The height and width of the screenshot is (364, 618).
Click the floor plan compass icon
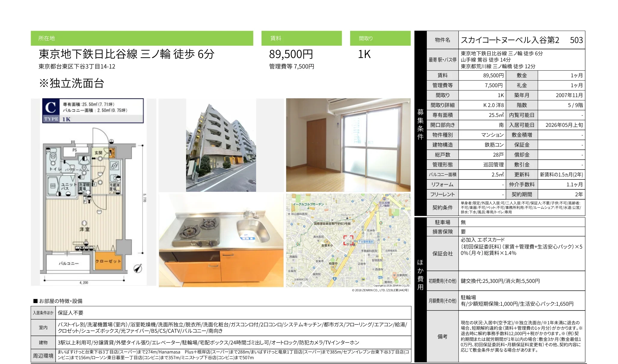pyautogui.click(x=138, y=268)
